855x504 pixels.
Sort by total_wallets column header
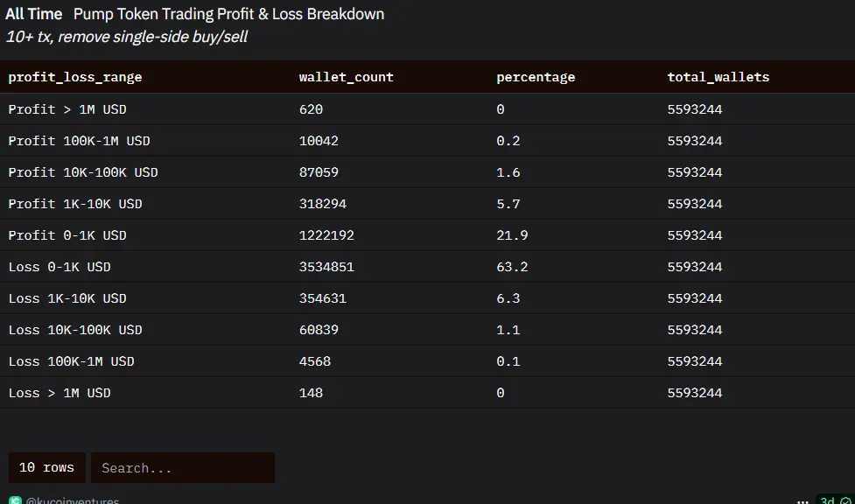(x=718, y=77)
